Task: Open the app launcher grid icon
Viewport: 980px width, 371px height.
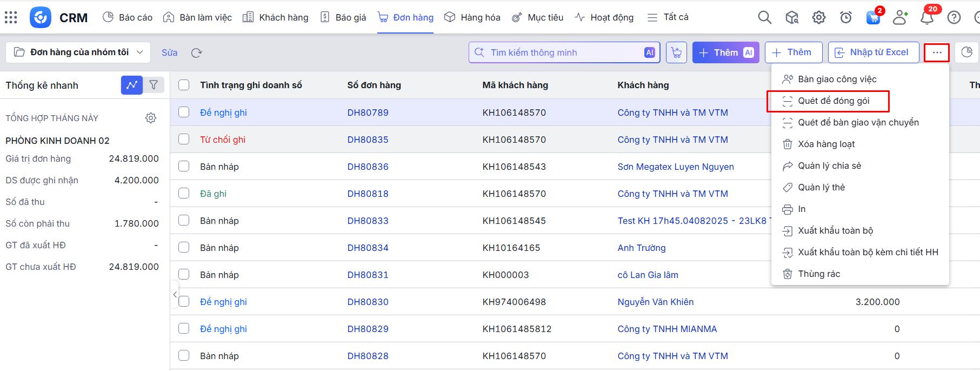Action: [x=11, y=17]
